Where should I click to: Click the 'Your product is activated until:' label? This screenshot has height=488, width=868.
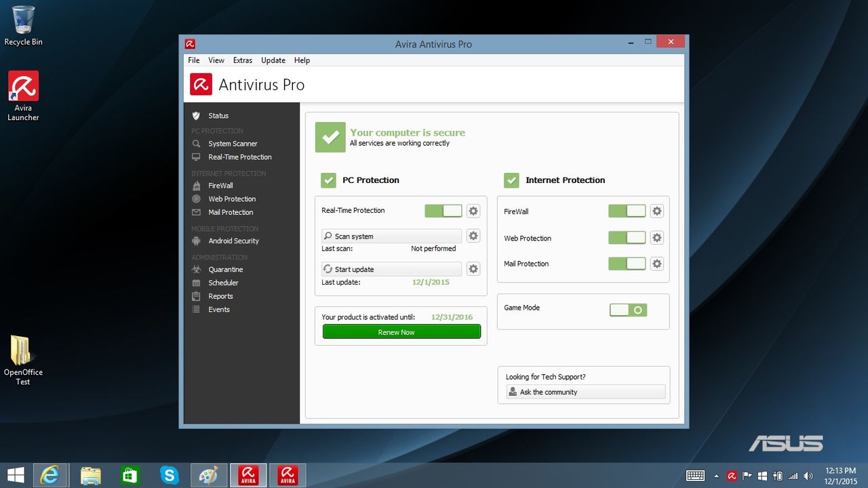click(368, 317)
